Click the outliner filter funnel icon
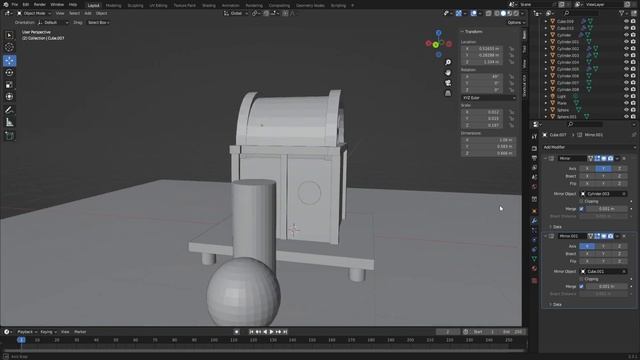640x360 pixels. [x=622, y=13]
